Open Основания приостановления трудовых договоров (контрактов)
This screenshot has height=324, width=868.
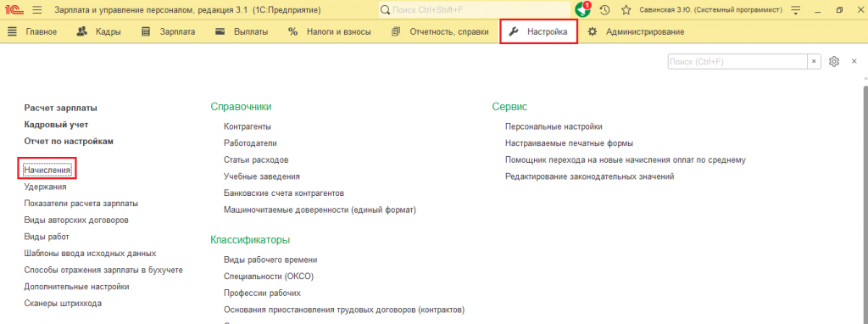click(x=344, y=309)
